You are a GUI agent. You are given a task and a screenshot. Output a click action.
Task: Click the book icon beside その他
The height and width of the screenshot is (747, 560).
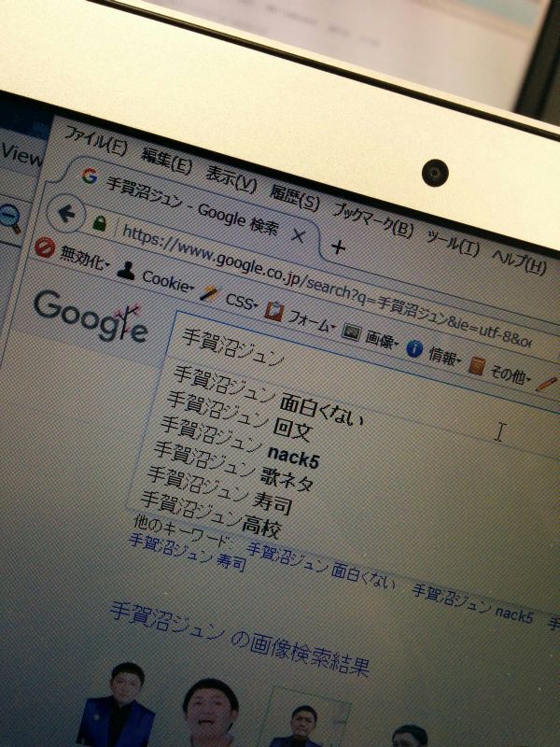coord(477,365)
